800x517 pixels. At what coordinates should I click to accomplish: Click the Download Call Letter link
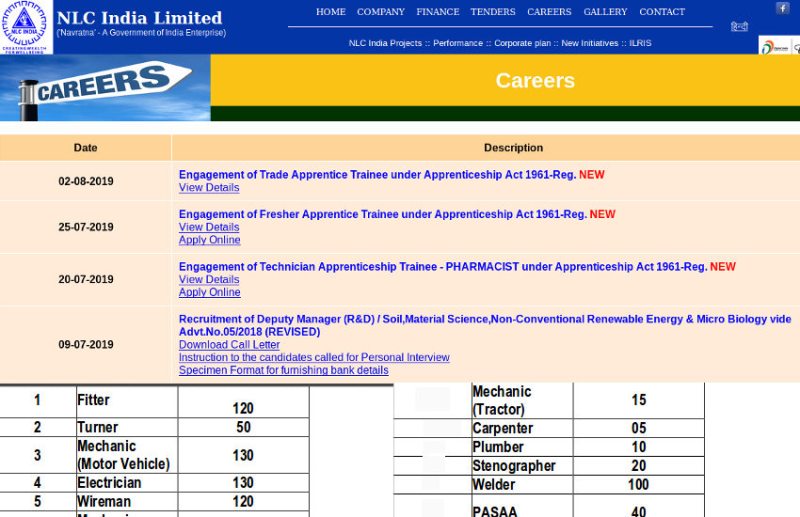pyautogui.click(x=229, y=345)
